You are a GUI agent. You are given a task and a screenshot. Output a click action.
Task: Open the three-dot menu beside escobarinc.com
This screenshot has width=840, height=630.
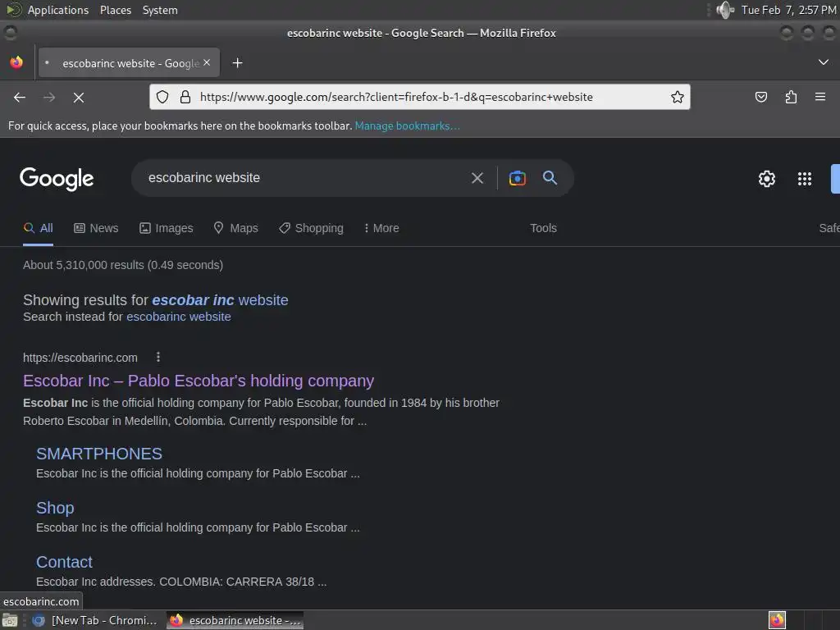[x=158, y=358]
